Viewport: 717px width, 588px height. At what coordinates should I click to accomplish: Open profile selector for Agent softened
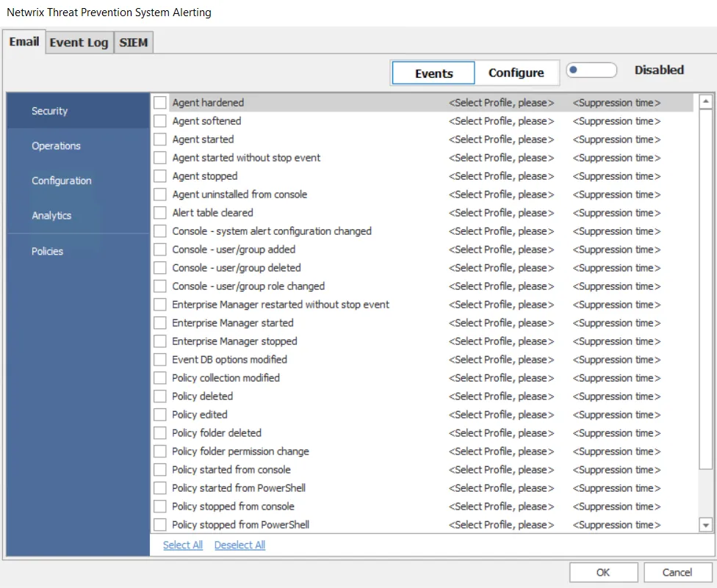click(x=501, y=121)
